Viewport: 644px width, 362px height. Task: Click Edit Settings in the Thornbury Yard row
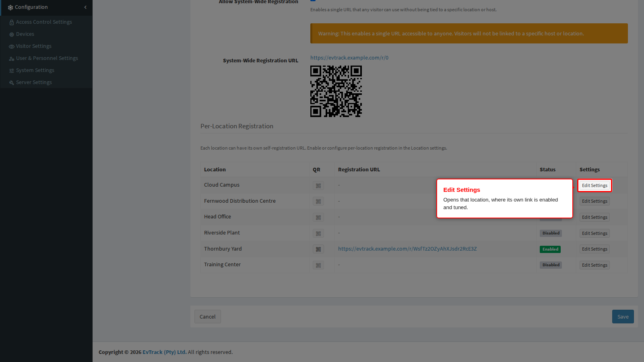pyautogui.click(x=594, y=249)
